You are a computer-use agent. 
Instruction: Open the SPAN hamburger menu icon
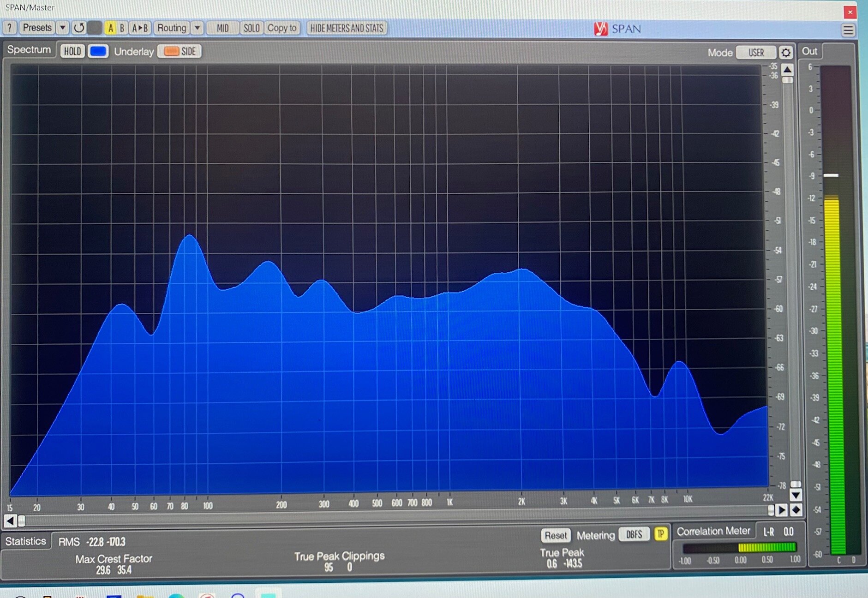pyautogui.click(x=848, y=30)
